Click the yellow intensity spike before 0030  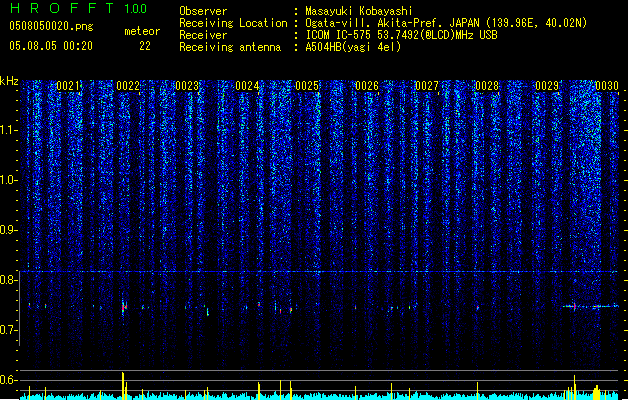[x=574, y=387]
